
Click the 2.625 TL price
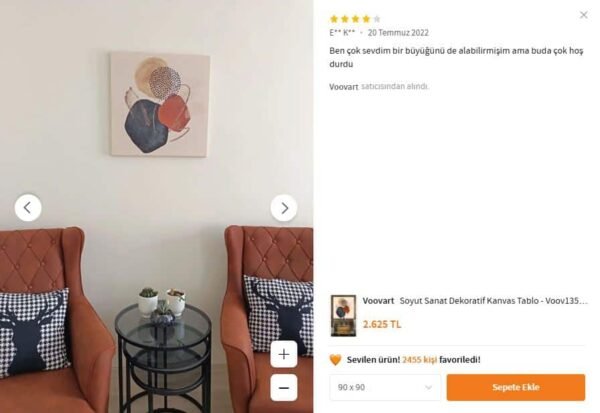382,325
